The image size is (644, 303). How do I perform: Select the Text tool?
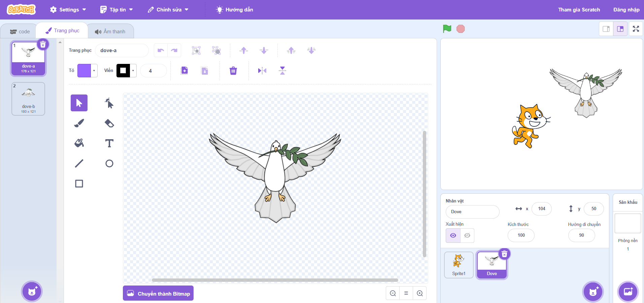point(109,143)
